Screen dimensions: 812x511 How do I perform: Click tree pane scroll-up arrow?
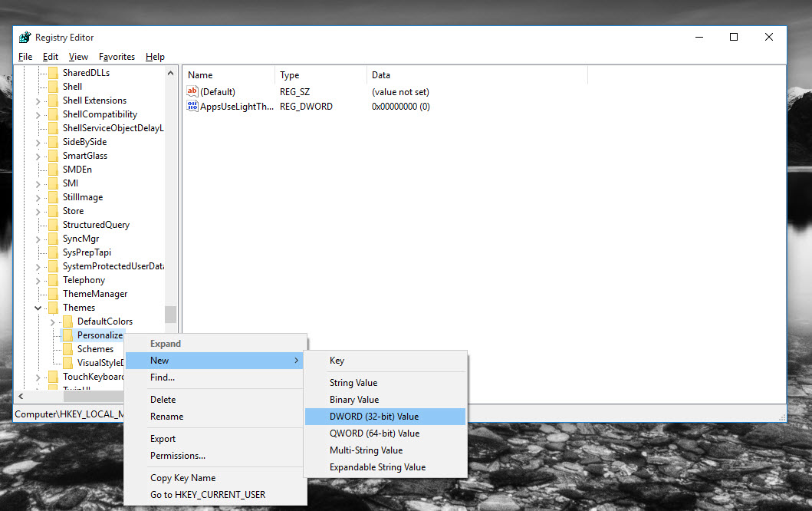tap(170, 73)
